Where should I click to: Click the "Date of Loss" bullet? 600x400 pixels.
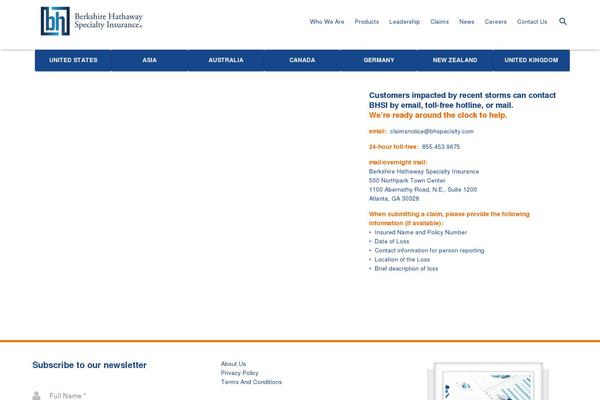(x=392, y=242)
